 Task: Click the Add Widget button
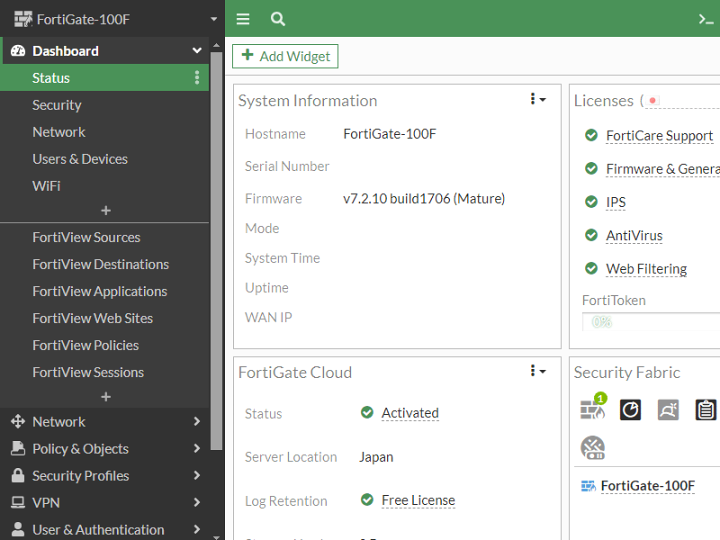tap(285, 56)
